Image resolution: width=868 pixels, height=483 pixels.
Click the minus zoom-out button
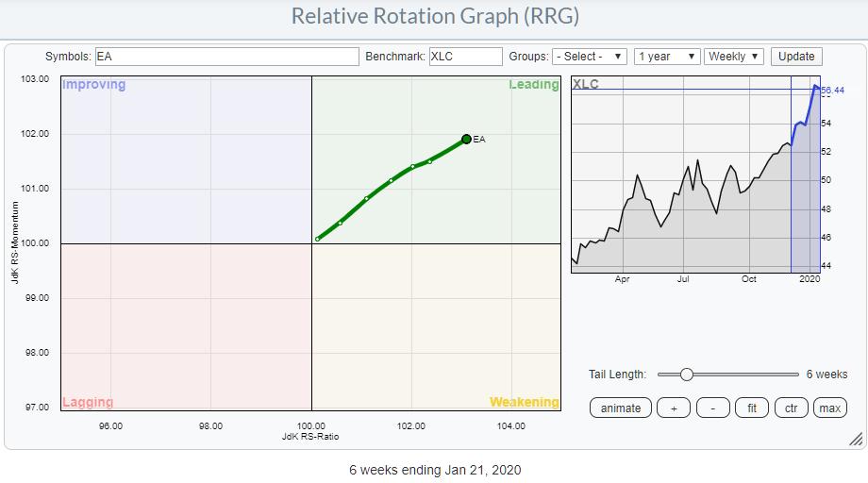click(x=713, y=408)
